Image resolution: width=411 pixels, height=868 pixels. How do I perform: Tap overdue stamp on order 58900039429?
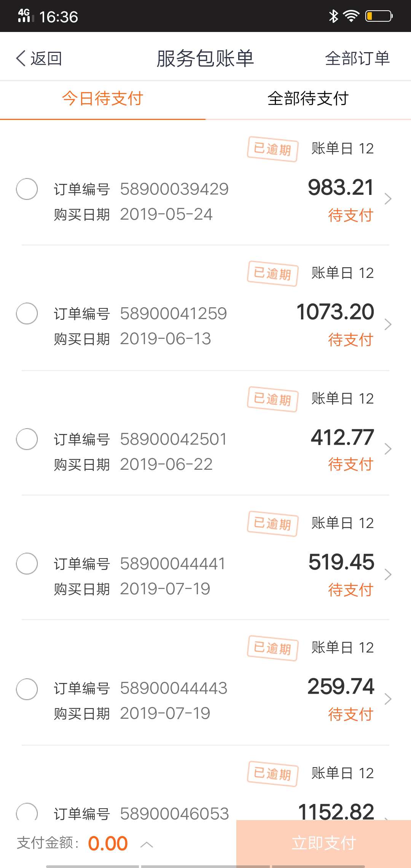pyautogui.click(x=272, y=149)
